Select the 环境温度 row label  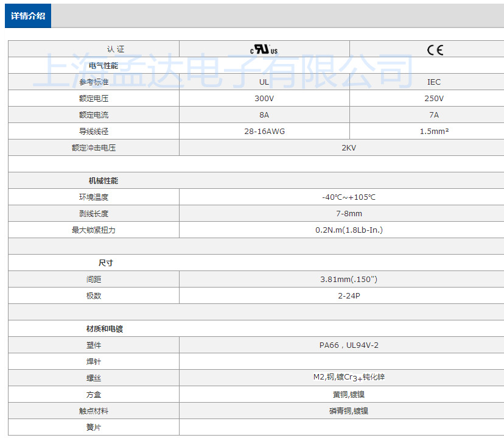pyautogui.click(x=94, y=197)
